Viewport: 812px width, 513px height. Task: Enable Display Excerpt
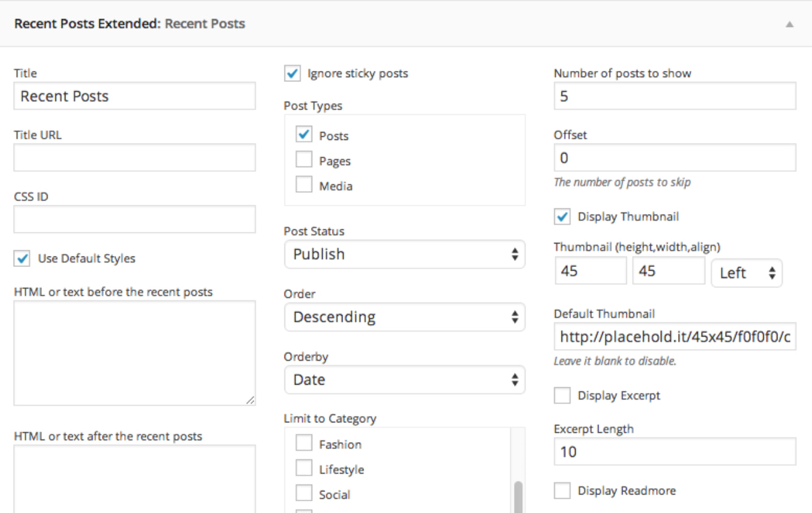[x=561, y=395]
